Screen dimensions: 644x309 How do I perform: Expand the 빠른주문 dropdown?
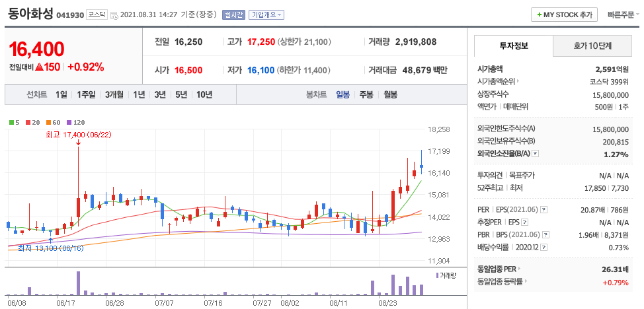coord(624,15)
